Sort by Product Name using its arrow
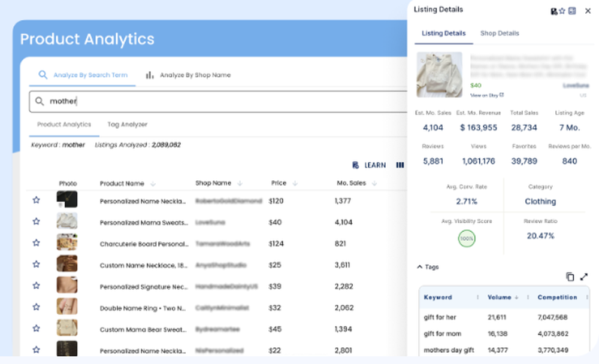 (x=153, y=184)
